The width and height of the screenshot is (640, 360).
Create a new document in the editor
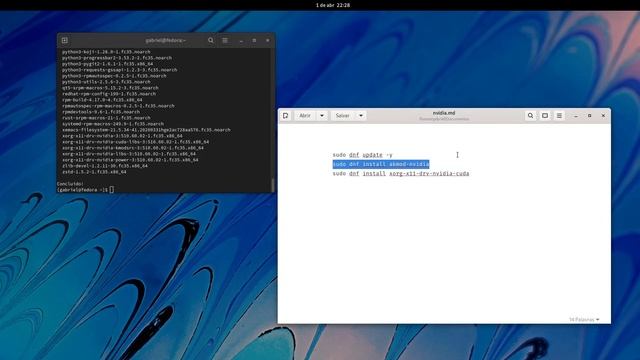[286, 116]
